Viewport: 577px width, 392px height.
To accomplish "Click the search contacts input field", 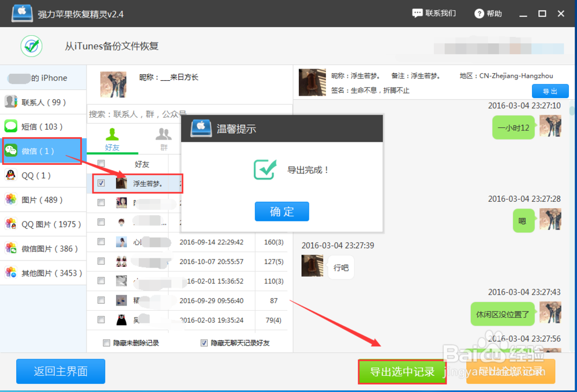I will point(189,114).
